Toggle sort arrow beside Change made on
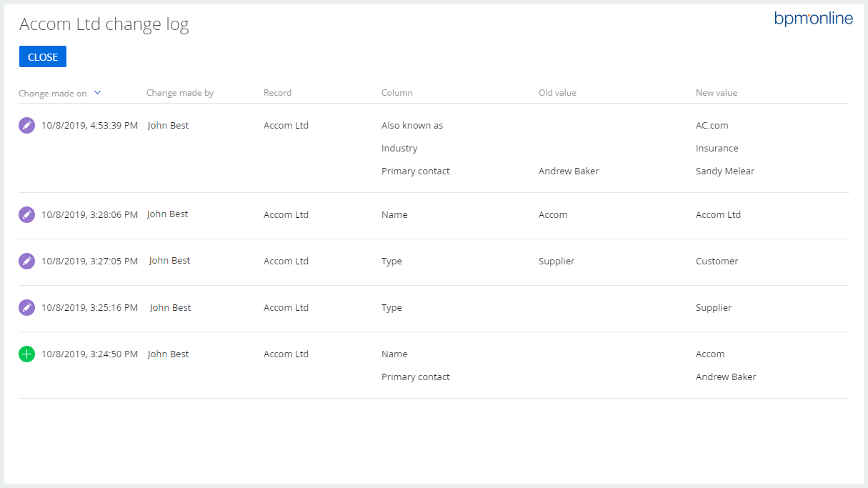This screenshot has width=868, height=488. [x=98, y=92]
